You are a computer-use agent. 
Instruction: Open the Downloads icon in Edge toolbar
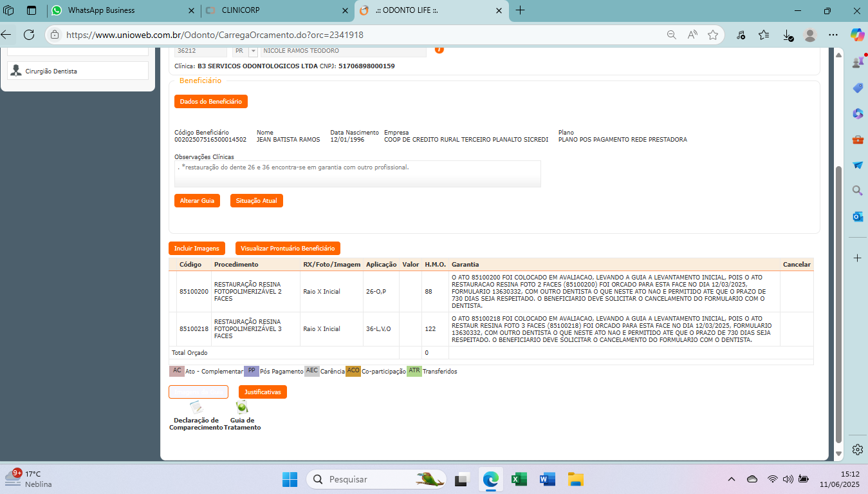(788, 35)
